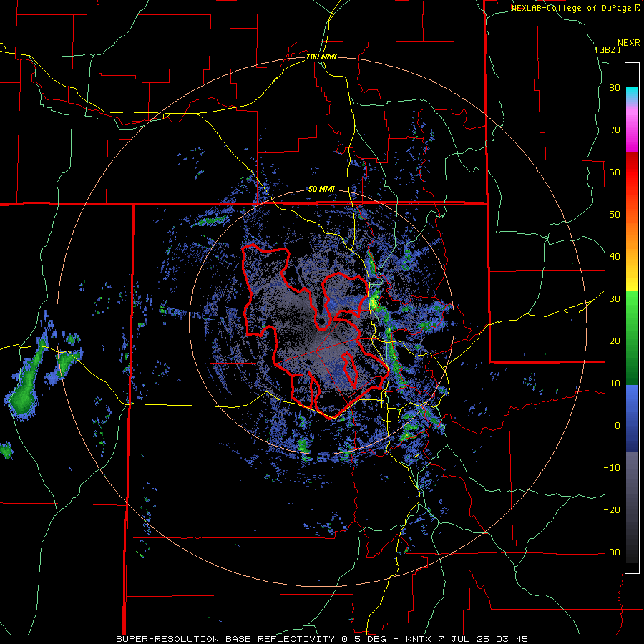644x644 pixels.
Task: Click the 60 dBZ value on the scale
Action: 615,172
